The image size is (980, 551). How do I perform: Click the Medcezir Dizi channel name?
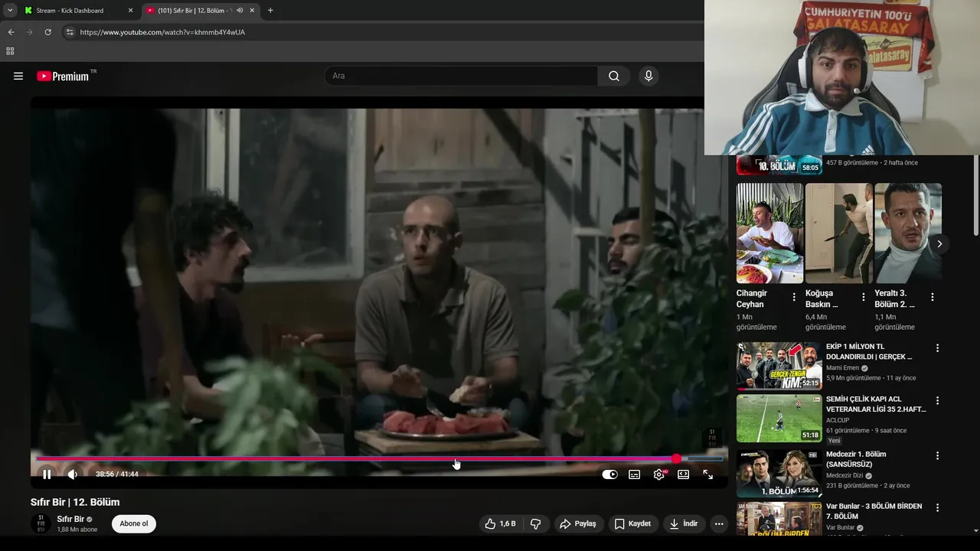(844, 475)
